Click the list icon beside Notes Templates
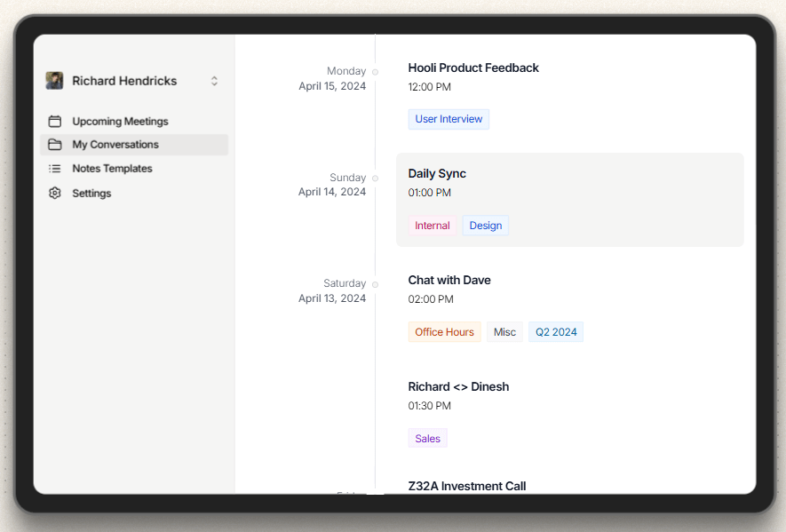The width and height of the screenshot is (786, 532). click(55, 169)
